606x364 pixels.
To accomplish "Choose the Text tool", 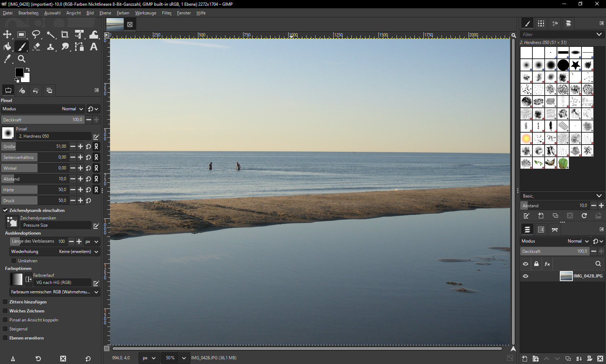I will (x=94, y=47).
